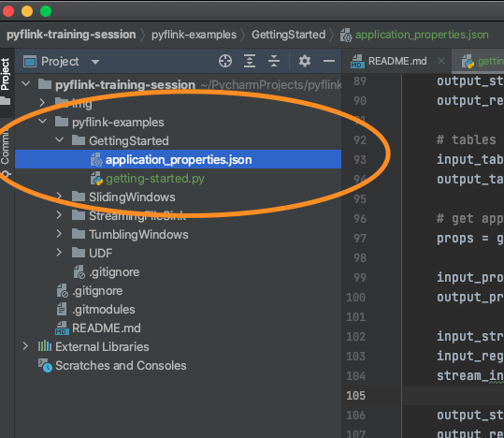Screen dimensions: 504x438
Task: Select the UDF folder row
Action: point(178,253)
